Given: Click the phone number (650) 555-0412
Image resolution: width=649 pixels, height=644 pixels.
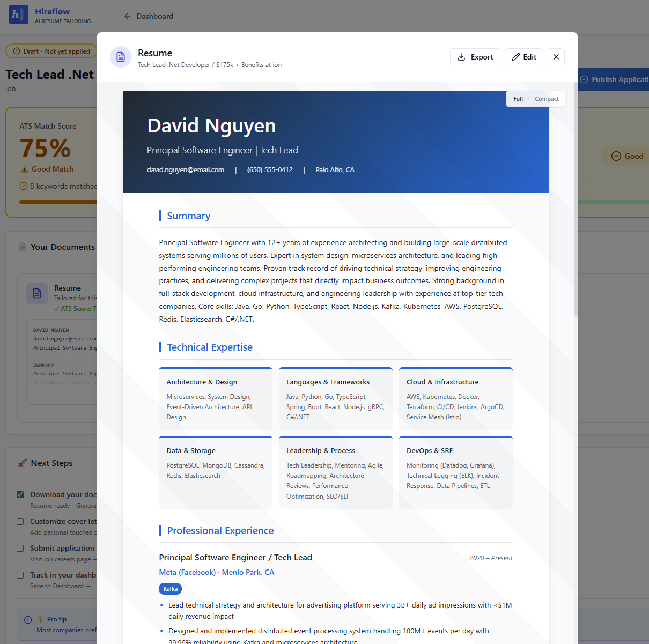Looking at the screenshot, I should pyautogui.click(x=270, y=169).
